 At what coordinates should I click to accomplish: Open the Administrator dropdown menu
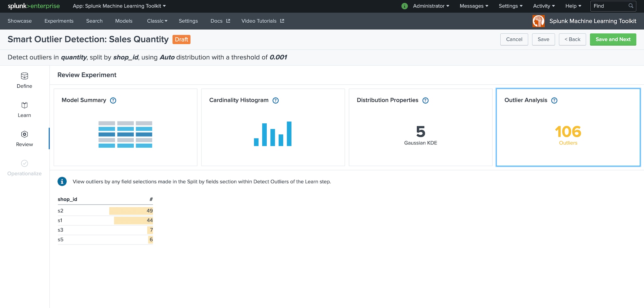point(431,6)
